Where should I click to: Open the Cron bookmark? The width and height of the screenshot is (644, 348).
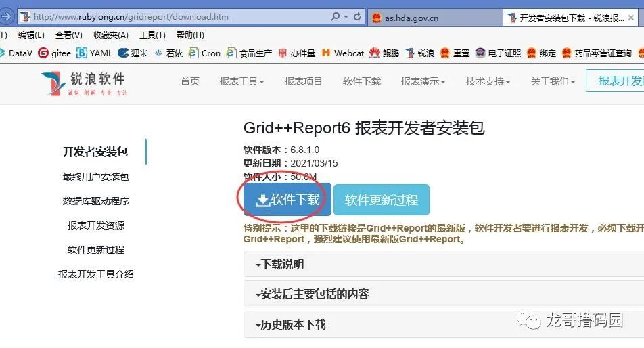[204, 53]
